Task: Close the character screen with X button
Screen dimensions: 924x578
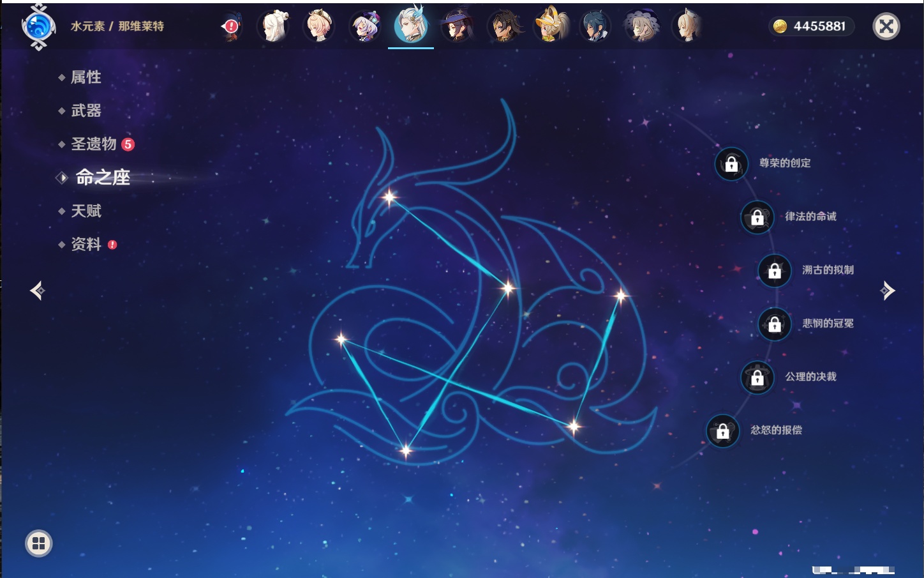Action: [886, 26]
